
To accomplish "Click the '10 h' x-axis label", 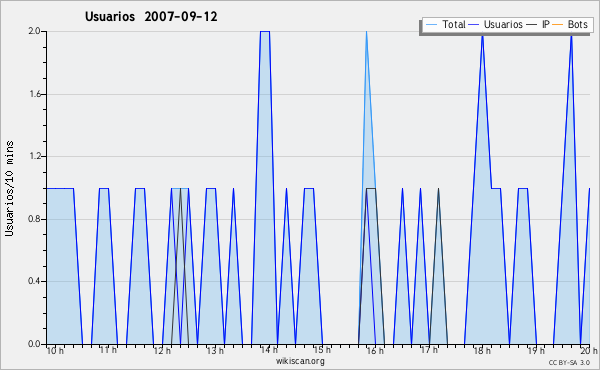I will (55, 350).
